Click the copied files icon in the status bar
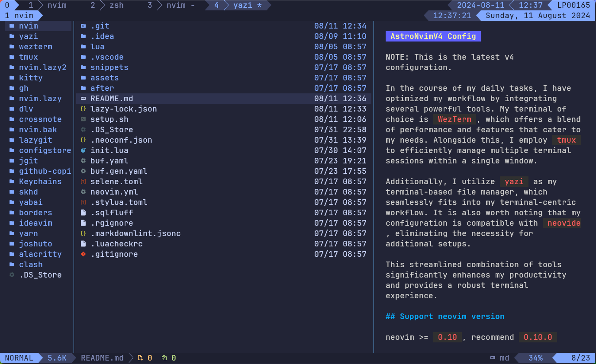Viewport: 596px width, 364px height. tap(164, 358)
